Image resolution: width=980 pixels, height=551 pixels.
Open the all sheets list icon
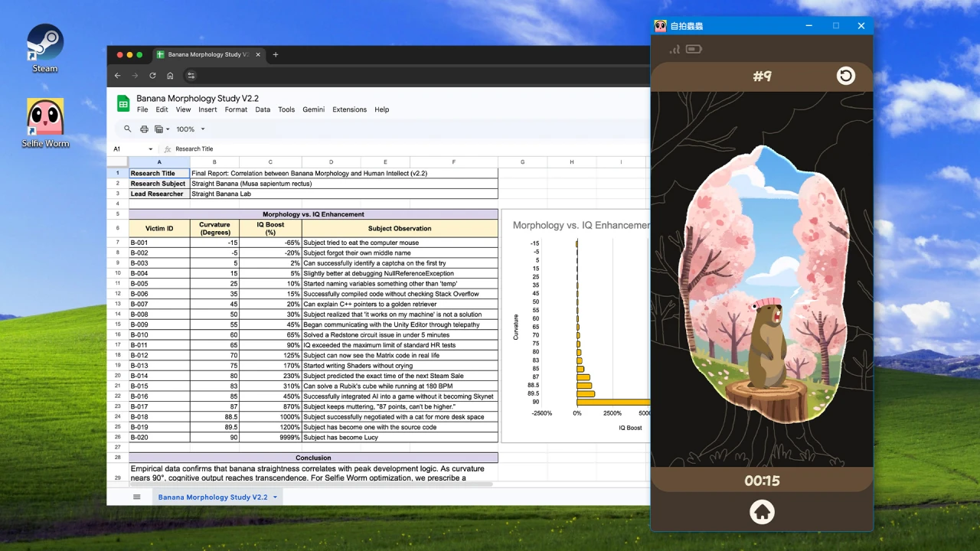(x=137, y=497)
